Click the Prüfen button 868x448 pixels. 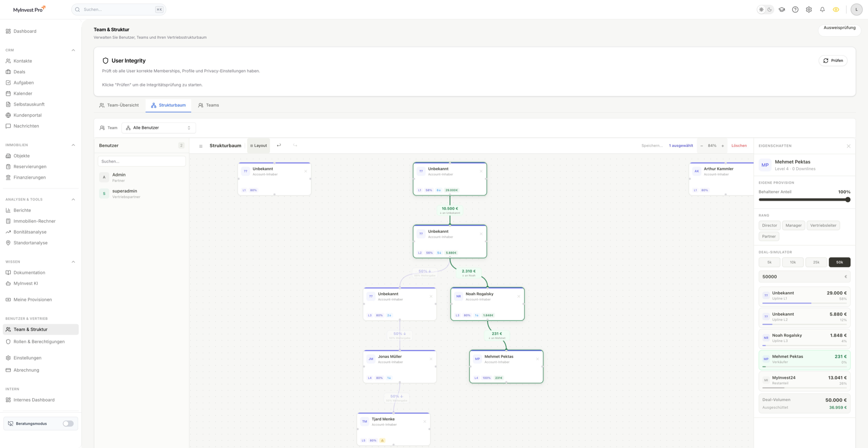pyautogui.click(x=833, y=61)
